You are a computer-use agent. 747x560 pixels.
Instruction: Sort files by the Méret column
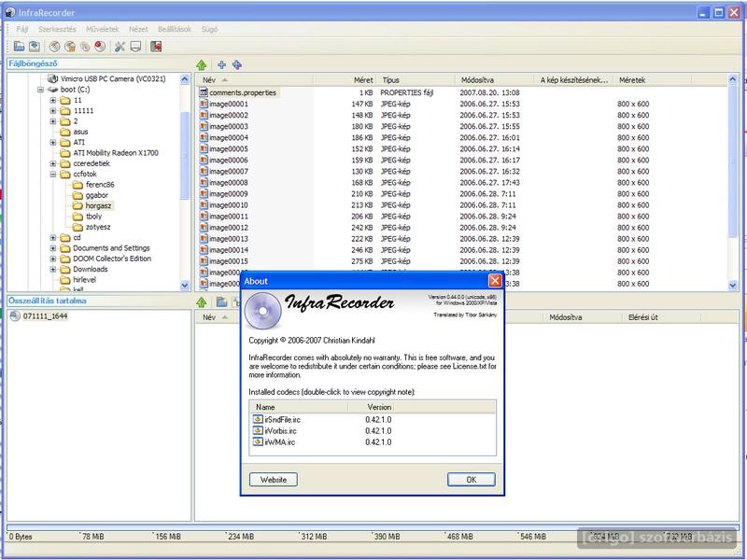(345, 80)
